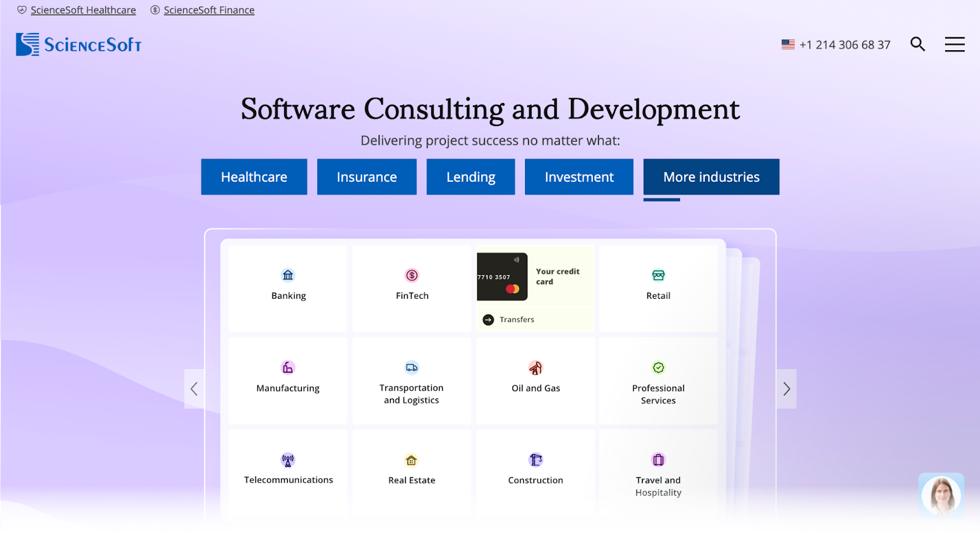Click the FinTech dollar icon
The width and height of the screenshot is (980, 535).
click(x=412, y=275)
